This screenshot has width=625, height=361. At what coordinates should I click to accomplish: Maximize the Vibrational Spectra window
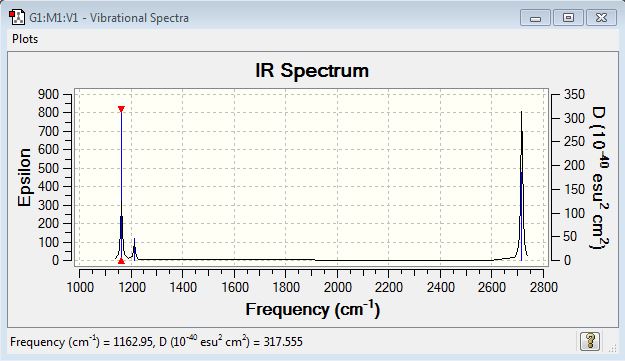(568, 18)
